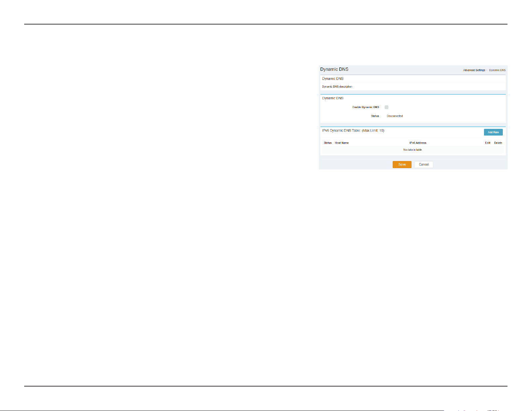Click the Edit column header

(x=488, y=143)
